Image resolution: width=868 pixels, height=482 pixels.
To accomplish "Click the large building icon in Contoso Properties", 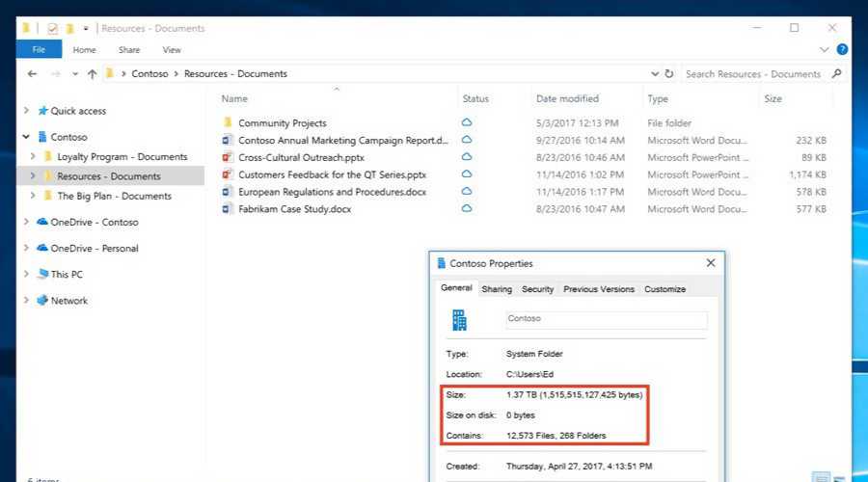I will [459, 320].
